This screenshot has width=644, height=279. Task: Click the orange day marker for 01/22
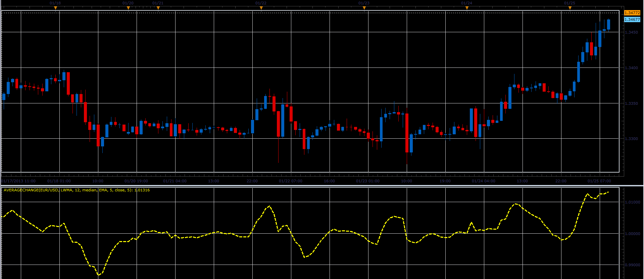[261, 8]
